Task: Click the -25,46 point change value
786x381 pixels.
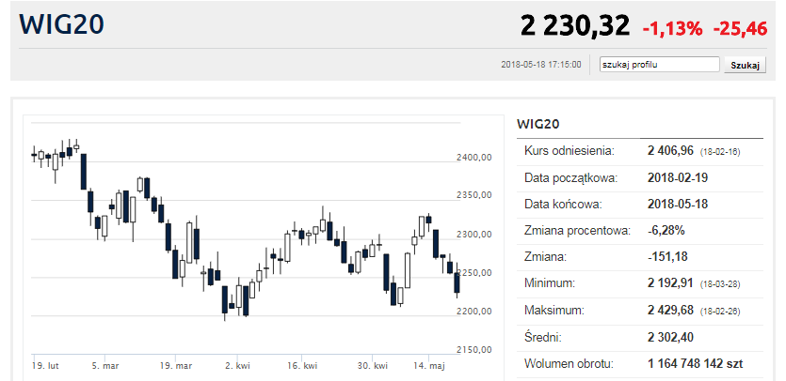Action: click(x=740, y=29)
